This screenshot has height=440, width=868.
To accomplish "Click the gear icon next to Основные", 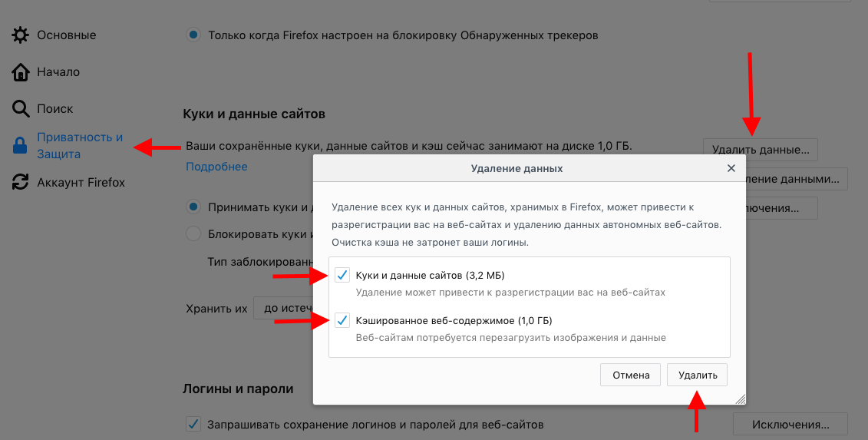I will coord(21,35).
